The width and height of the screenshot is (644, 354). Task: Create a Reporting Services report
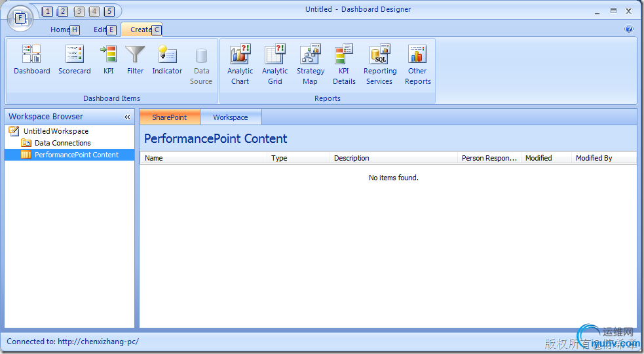point(380,65)
